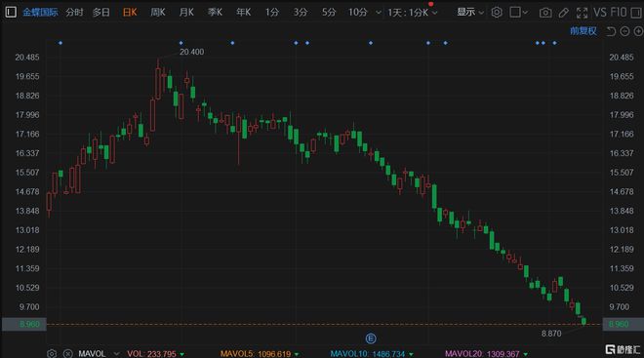Zoom out chart with minus circle icon

click(624, 31)
